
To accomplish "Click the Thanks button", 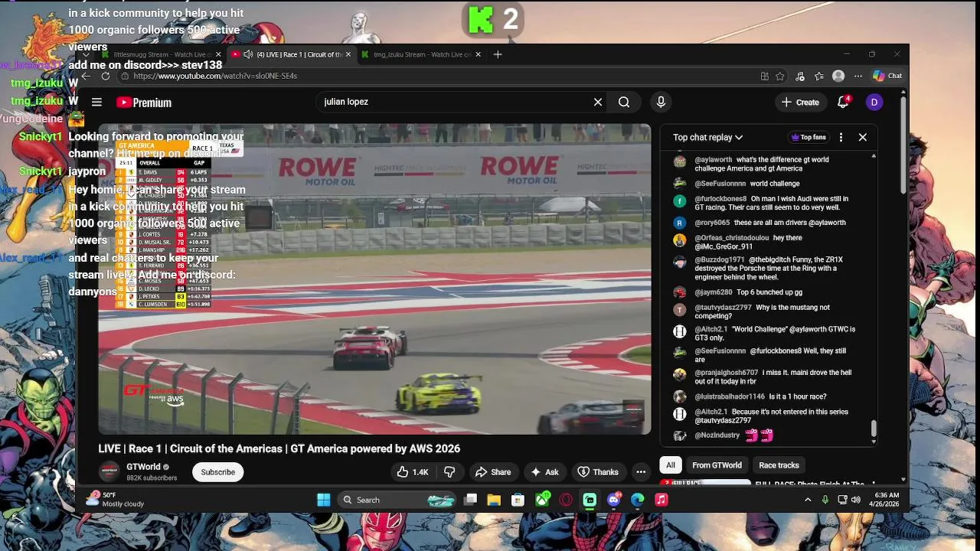I will pos(598,472).
